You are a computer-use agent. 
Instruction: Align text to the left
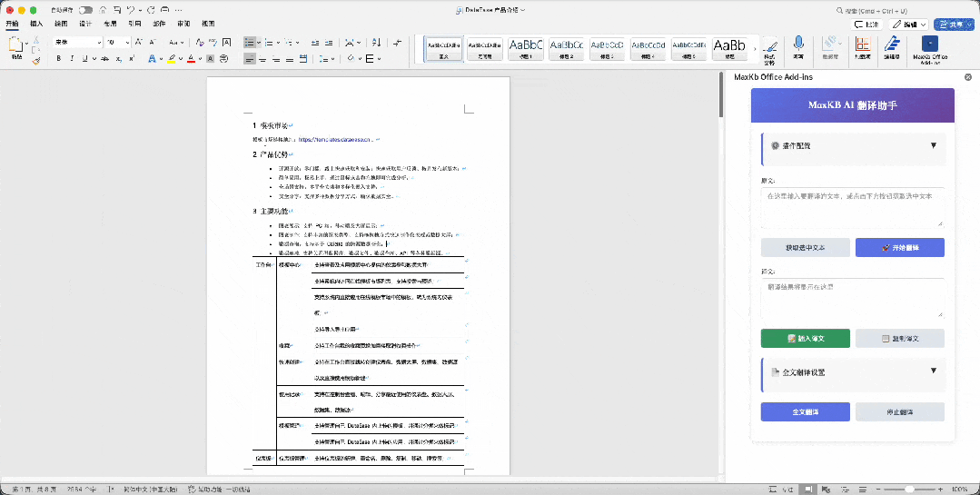tap(250, 59)
